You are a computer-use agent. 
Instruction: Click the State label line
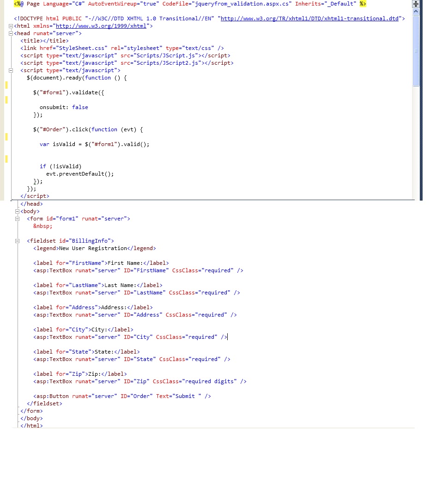[86, 352]
